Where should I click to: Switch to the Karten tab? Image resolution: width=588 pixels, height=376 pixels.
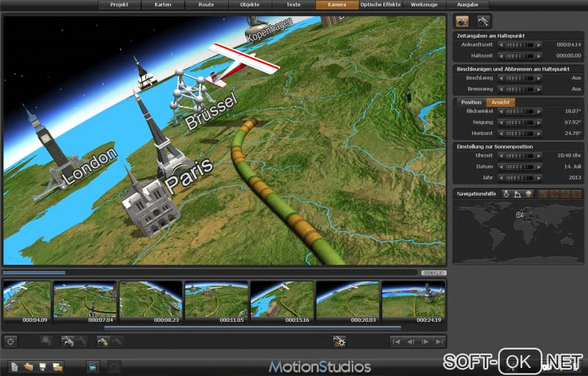point(163,5)
